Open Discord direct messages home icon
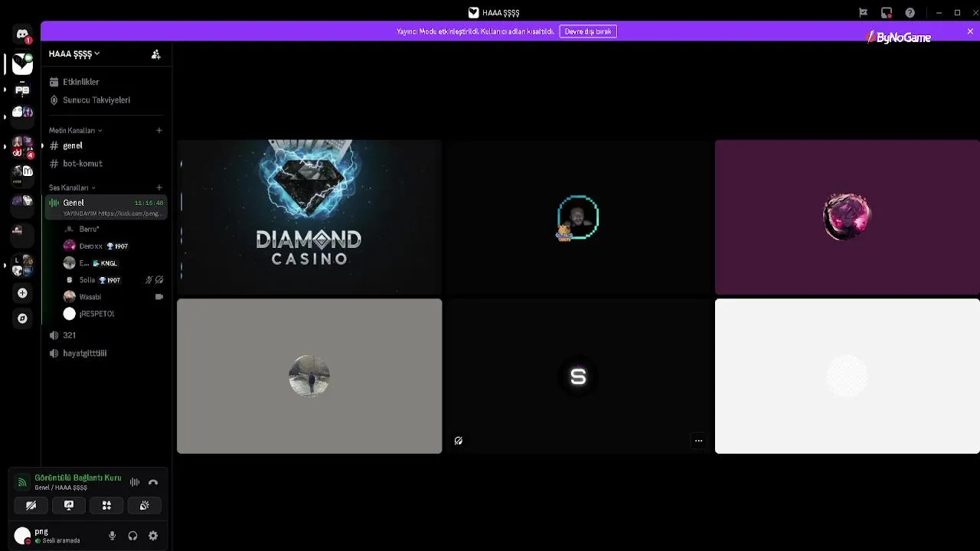The image size is (980, 551). [x=22, y=35]
